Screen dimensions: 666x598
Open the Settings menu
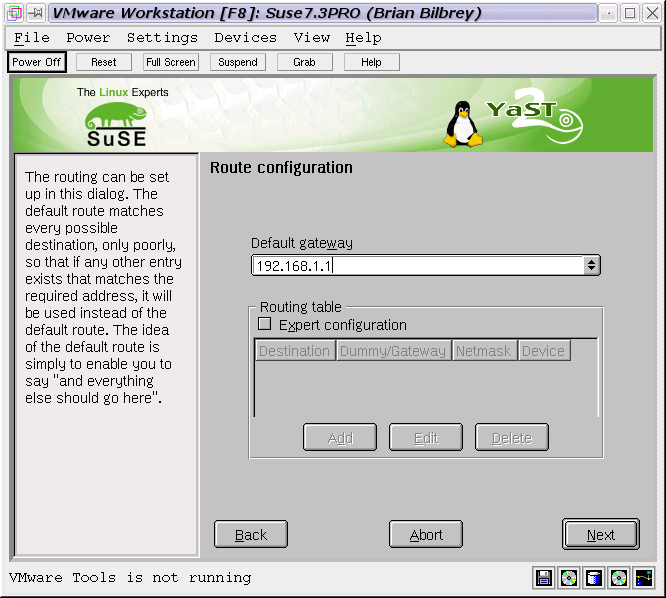pos(162,38)
